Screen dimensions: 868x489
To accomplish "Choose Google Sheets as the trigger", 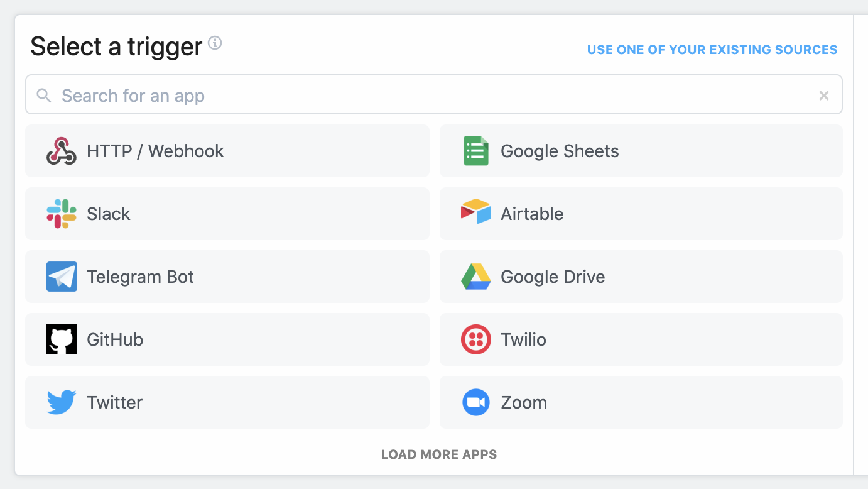I will [641, 151].
